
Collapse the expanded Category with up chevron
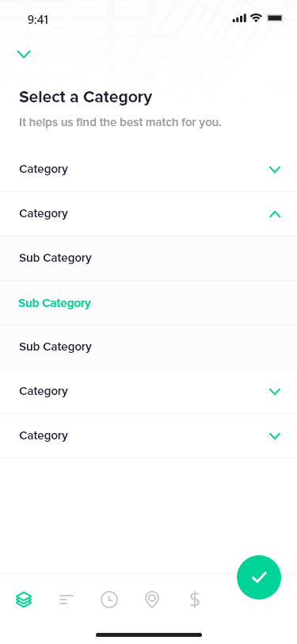click(x=275, y=213)
